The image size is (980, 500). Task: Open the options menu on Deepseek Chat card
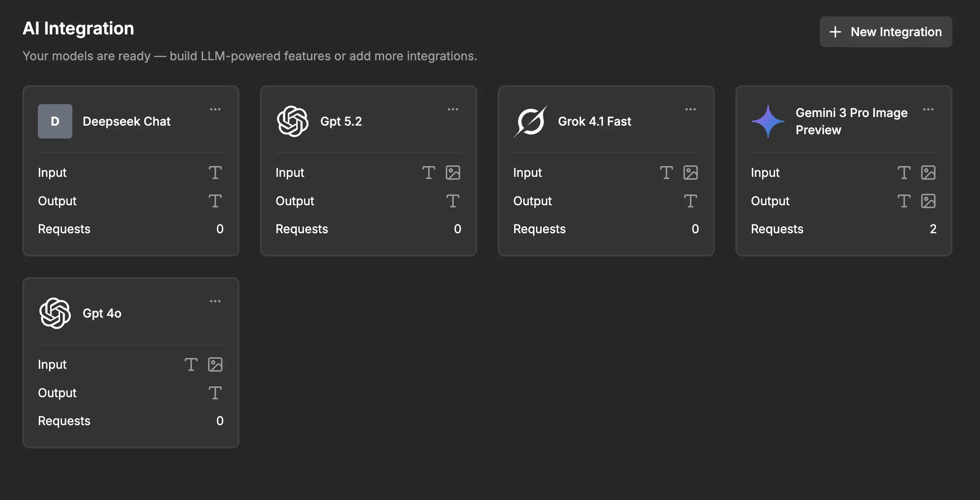point(215,109)
